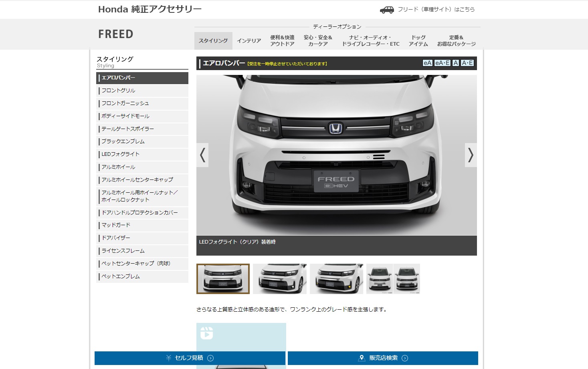Click the エアロバンパー section heading
This screenshot has height=369, width=588.
[224, 63]
